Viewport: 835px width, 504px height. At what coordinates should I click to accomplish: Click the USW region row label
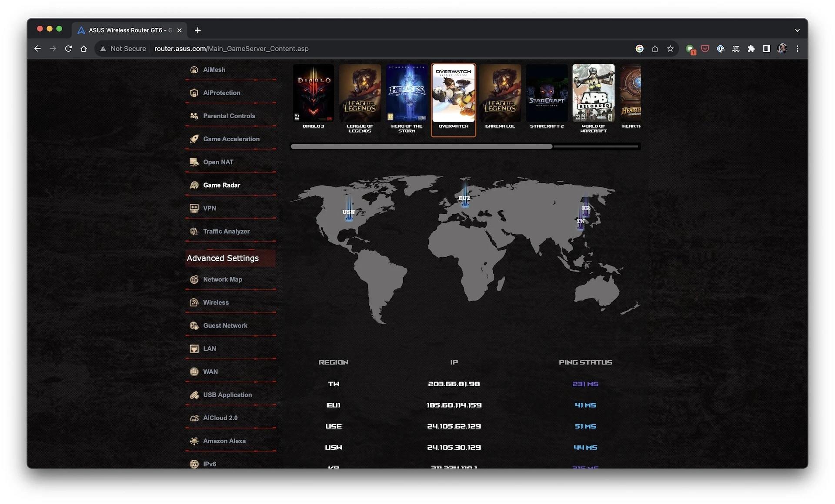click(334, 448)
